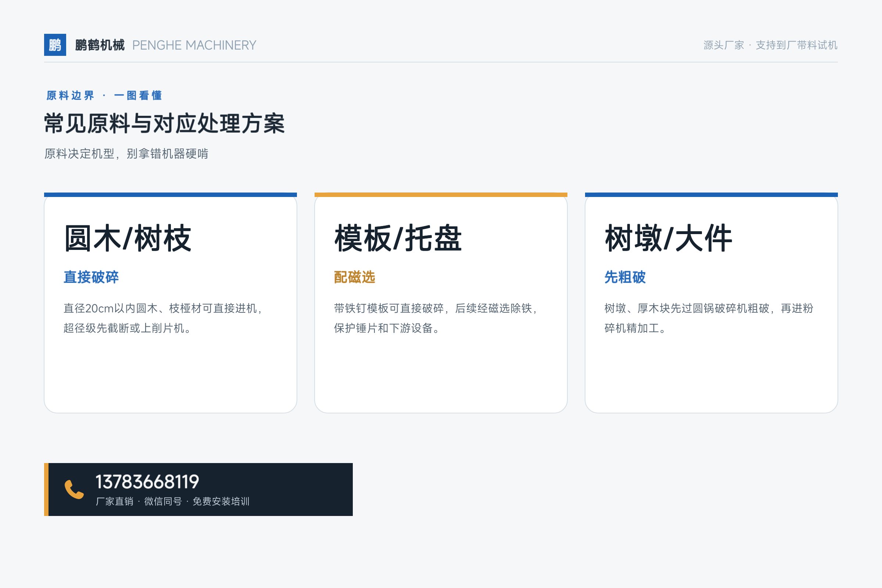Viewport: 882px width, 588px height.
Task: Click the description starting 树墩、厚木块先过圆锅
Action: pyautogui.click(x=709, y=318)
